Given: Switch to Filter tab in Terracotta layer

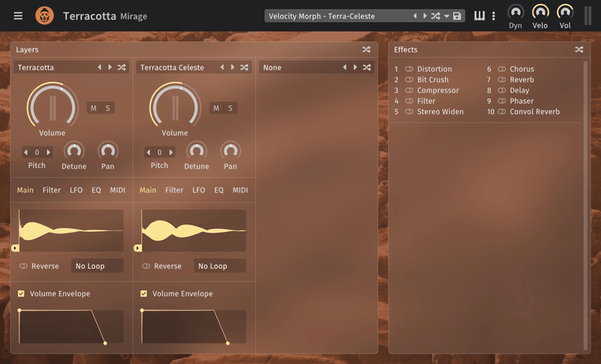Looking at the screenshot, I should point(52,191).
